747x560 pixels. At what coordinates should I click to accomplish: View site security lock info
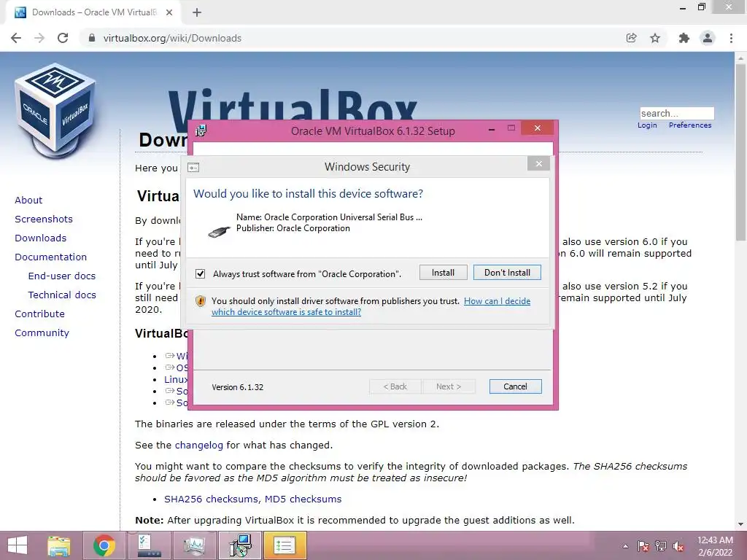[92, 38]
